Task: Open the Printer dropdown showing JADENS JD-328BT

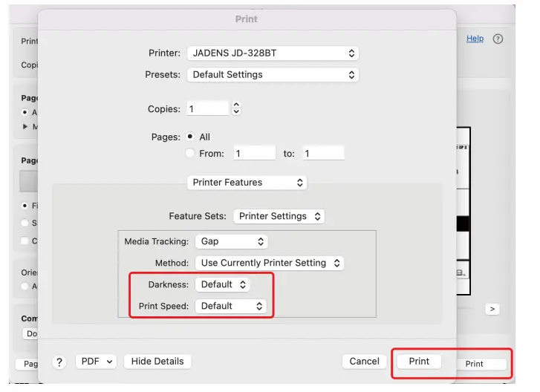Action: click(x=273, y=53)
